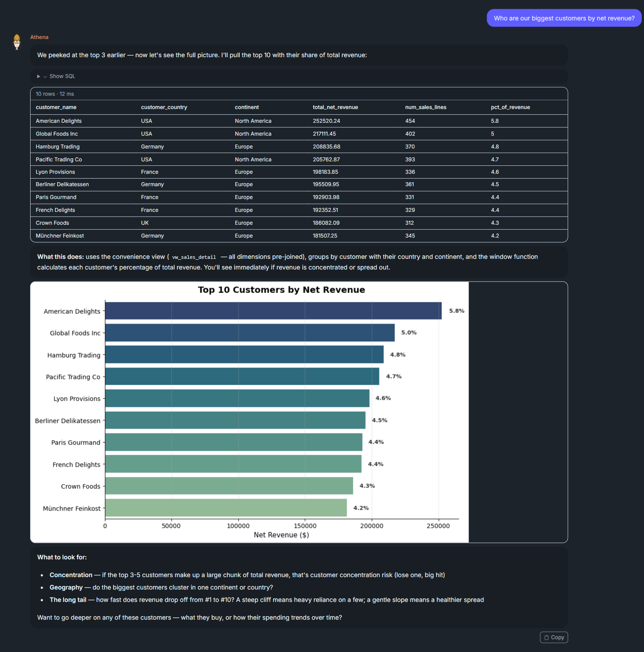Click the revenue value 181507.25
The width and height of the screenshot is (644, 652).
(325, 236)
